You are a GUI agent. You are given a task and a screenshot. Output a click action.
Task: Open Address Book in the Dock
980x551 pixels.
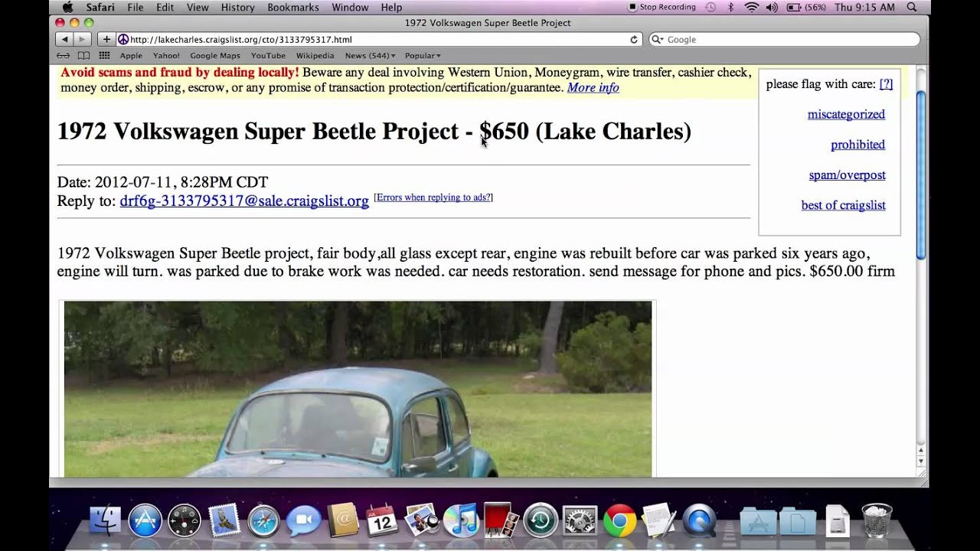tap(343, 521)
